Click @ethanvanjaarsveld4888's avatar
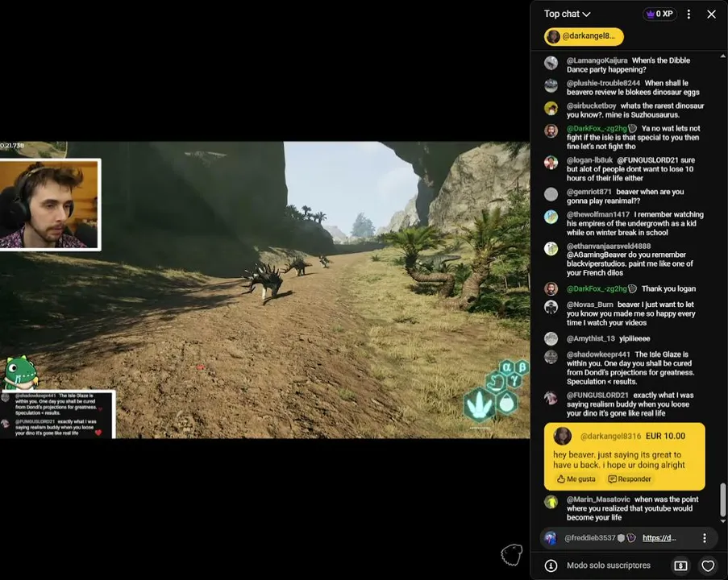Viewport: 728px width, 580px height. tap(551, 249)
